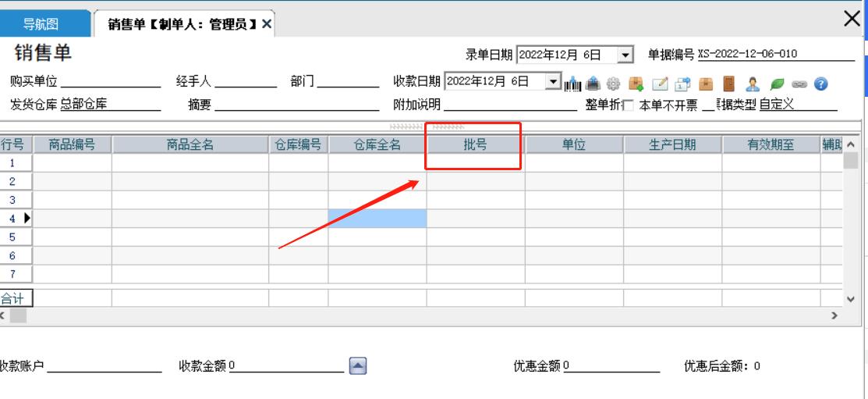Click the highlighted 仓库全名 cell in row 4
Image resolution: width=868 pixels, height=399 pixels.
(377, 219)
